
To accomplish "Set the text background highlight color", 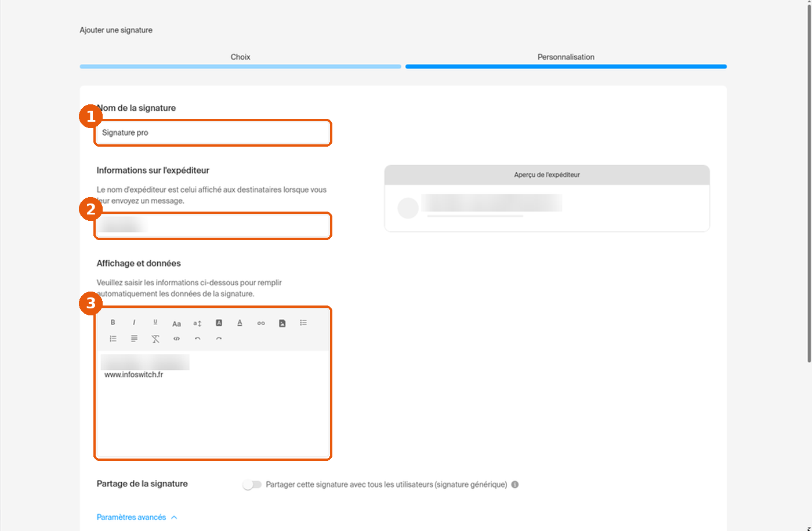I will pos(219,323).
